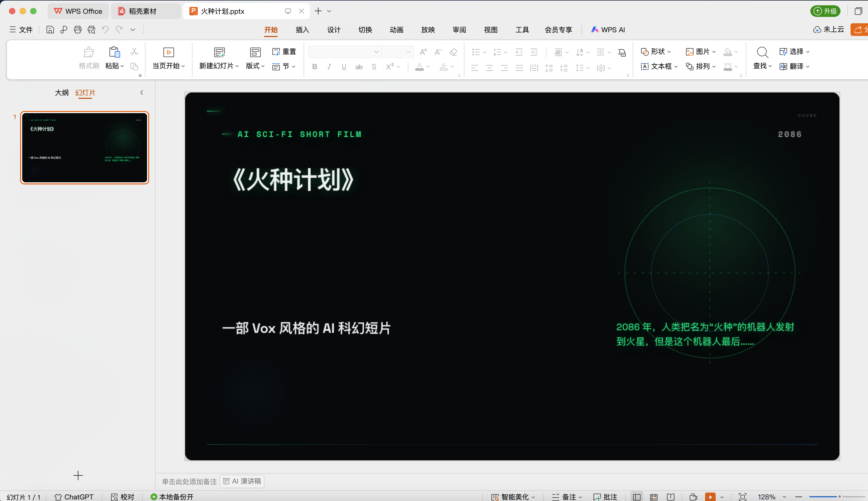Image resolution: width=868 pixels, height=501 pixels.
Task: Toggle strikethrough formatting
Action: click(359, 67)
